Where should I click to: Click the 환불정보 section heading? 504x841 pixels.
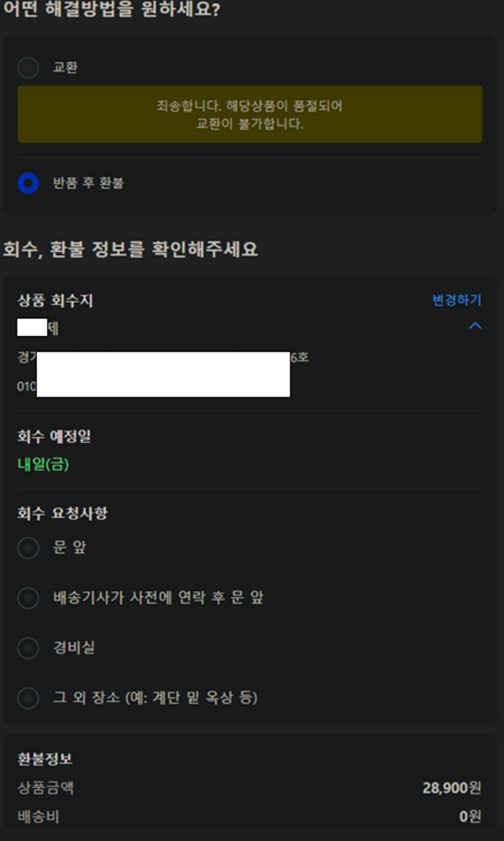(45, 759)
